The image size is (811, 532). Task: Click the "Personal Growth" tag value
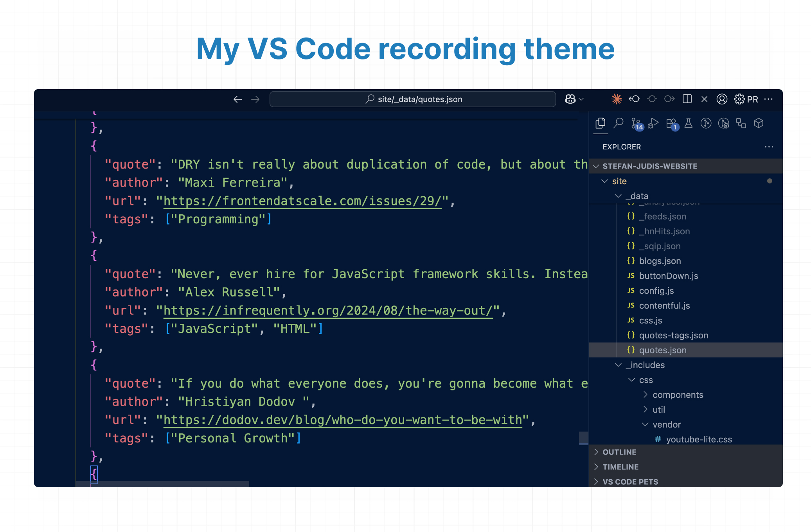(x=233, y=439)
